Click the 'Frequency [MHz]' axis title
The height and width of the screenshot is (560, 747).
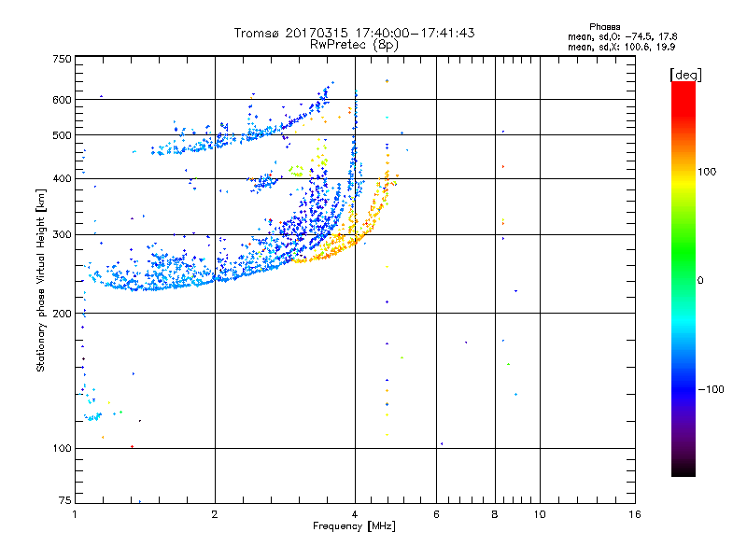[354, 526]
